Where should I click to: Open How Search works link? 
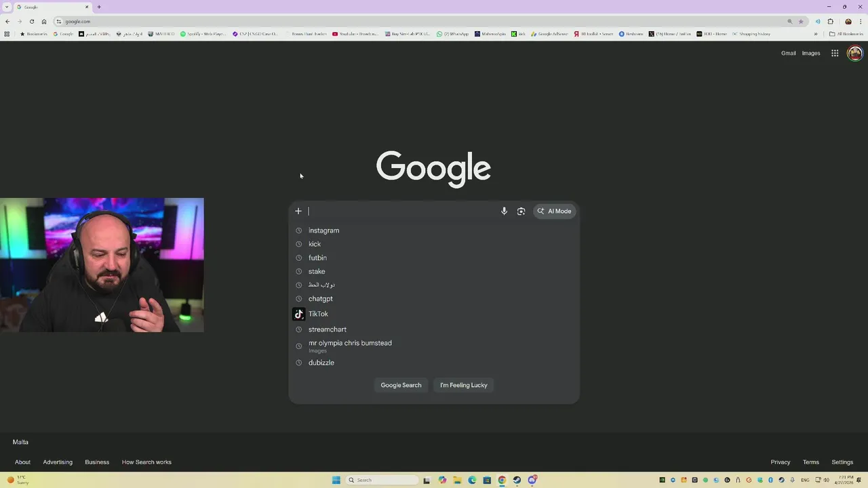pyautogui.click(x=146, y=462)
